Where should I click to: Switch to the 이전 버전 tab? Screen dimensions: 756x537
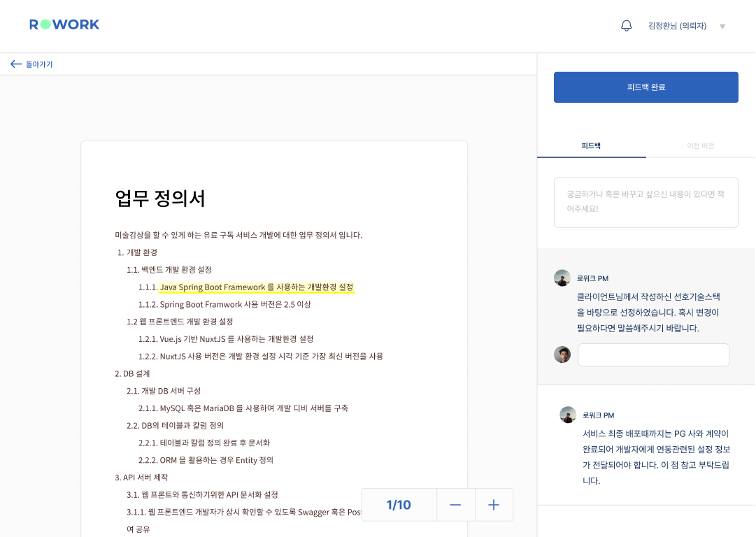coord(700,146)
